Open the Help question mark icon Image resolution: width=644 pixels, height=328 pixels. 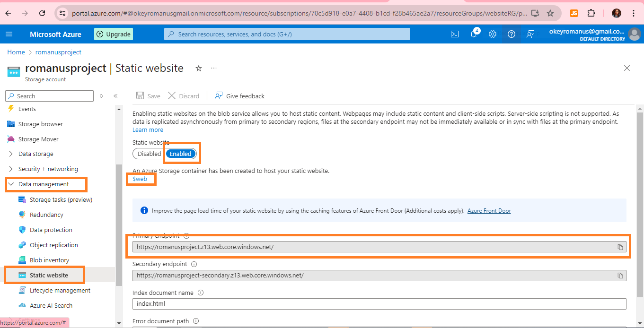pos(512,34)
